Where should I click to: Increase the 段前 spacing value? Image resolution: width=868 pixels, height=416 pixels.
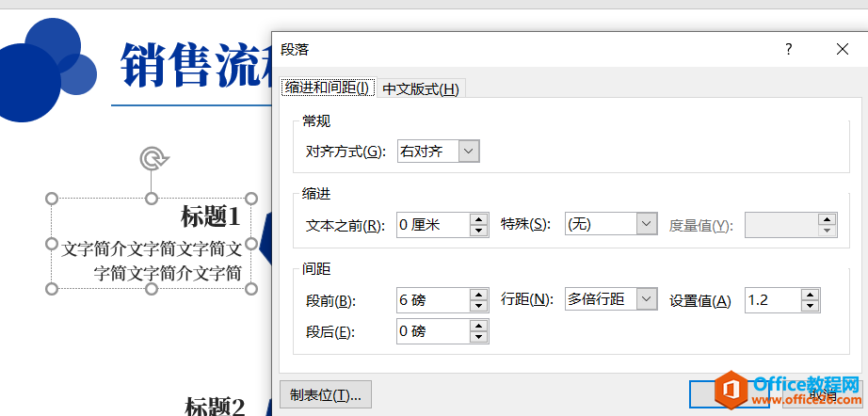[479, 295]
